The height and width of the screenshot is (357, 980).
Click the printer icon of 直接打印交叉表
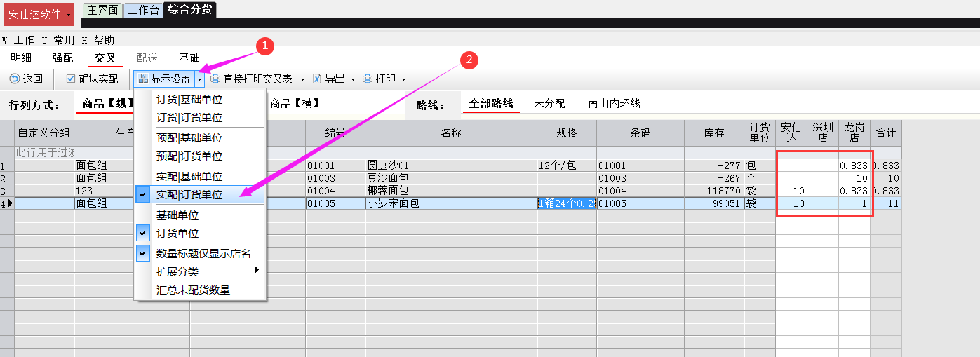(216, 79)
